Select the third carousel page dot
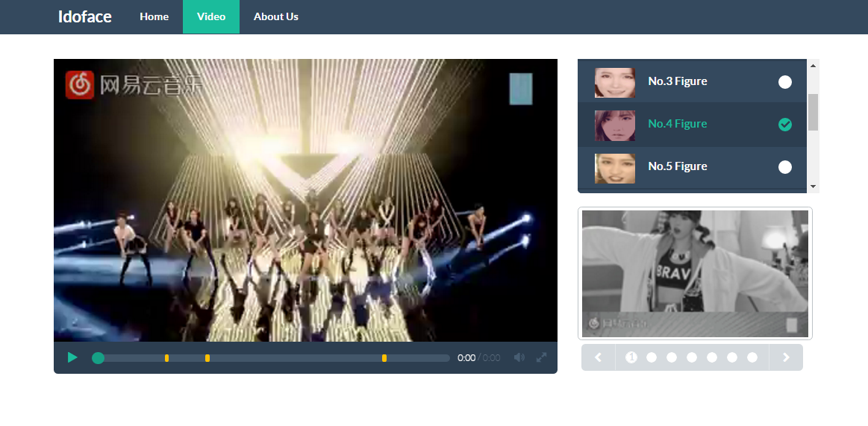The image size is (868, 426). (x=672, y=357)
